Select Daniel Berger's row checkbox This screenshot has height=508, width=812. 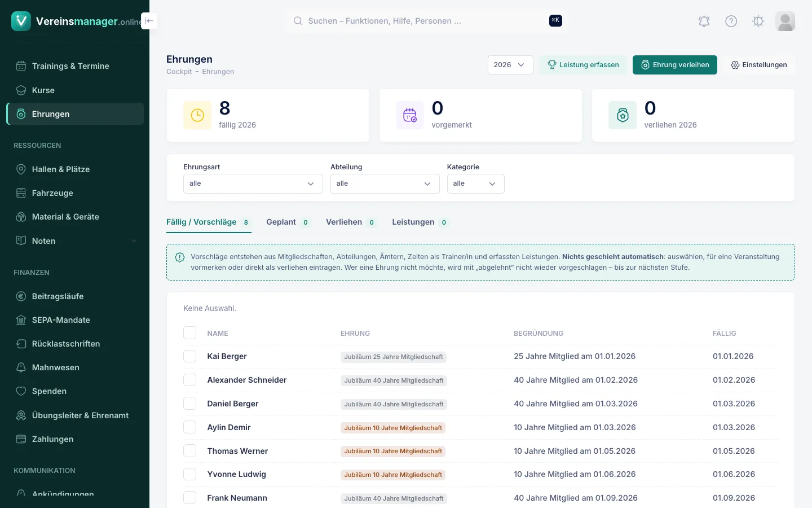(x=189, y=404)
